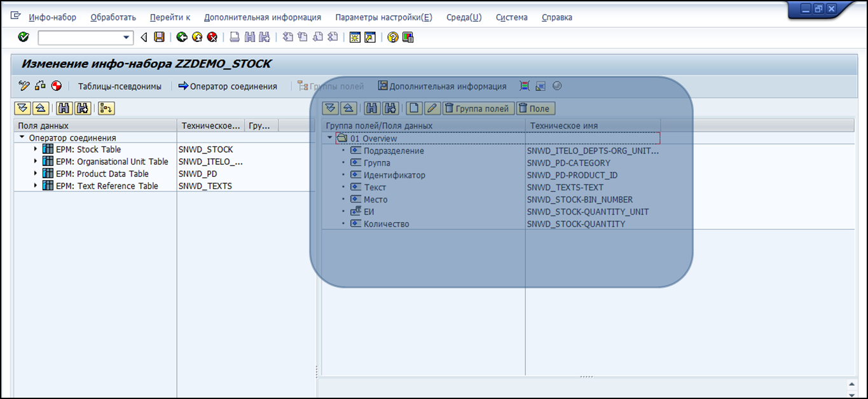Click the green Back arrow icon
Image resolution: width=868 pixels, height=399 pixels.
pyautogui.click(x=182, y=38)
